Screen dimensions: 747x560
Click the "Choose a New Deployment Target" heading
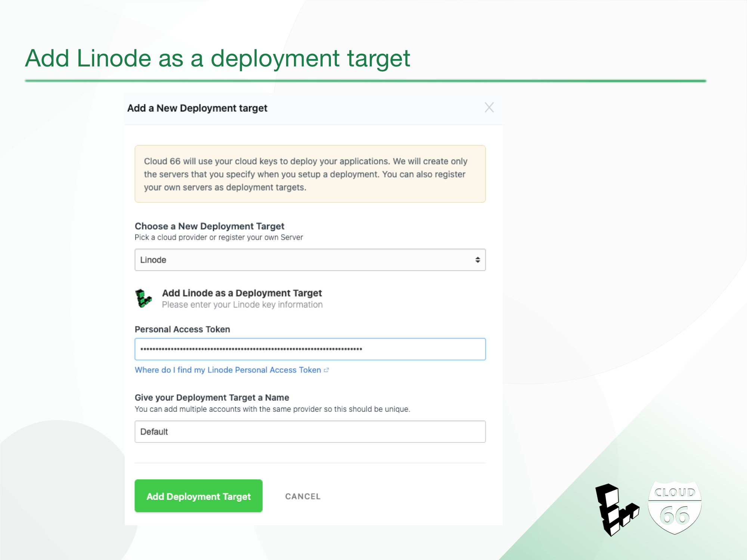pyautogui.click(x=210, y=226)
